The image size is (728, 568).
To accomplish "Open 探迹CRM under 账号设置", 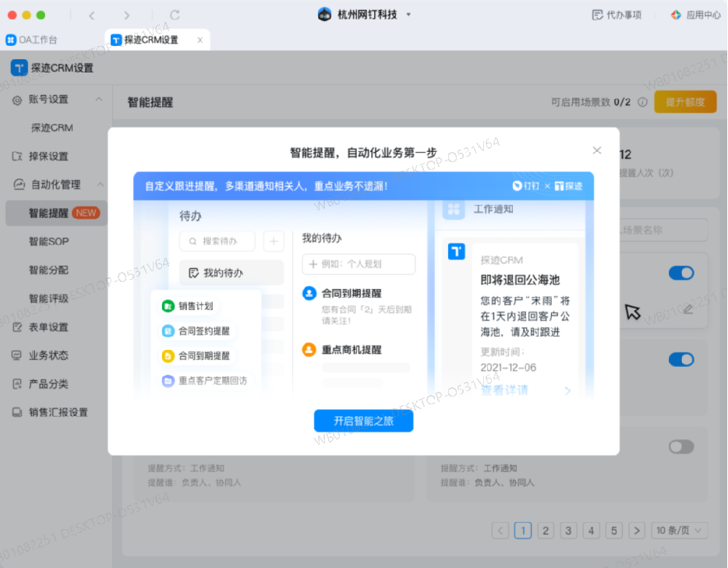I will tap(52, 128).
